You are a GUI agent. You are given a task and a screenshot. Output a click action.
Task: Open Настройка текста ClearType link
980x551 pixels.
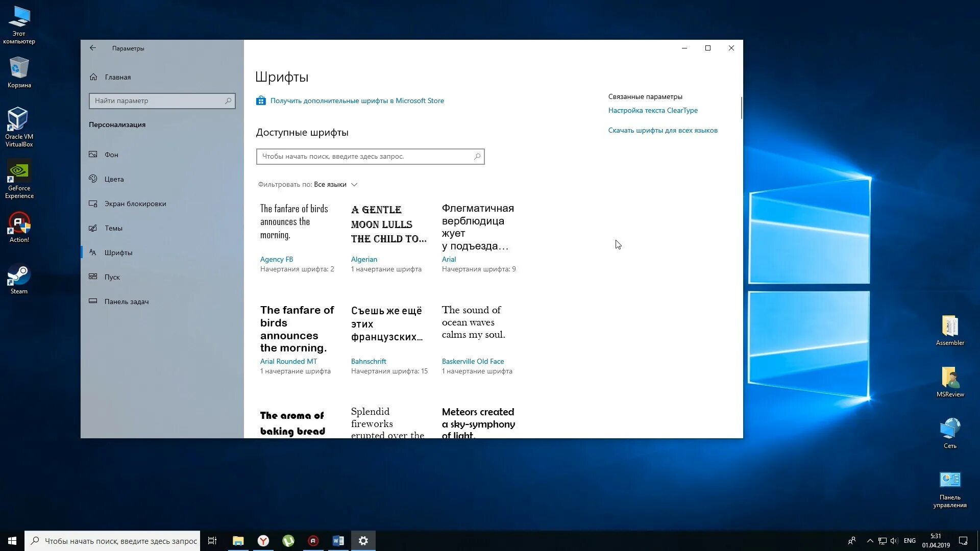652,110
